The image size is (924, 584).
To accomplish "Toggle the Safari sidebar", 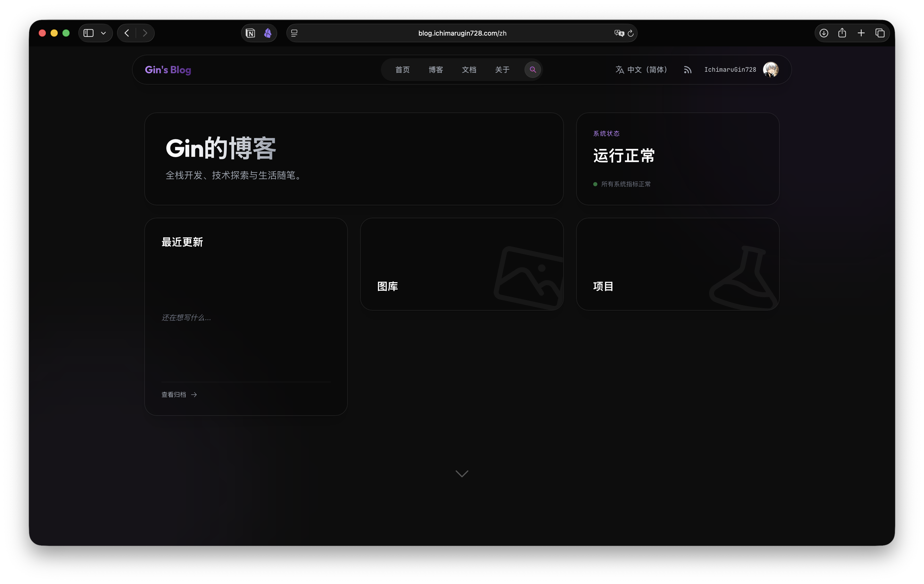I will pos(89,33).
